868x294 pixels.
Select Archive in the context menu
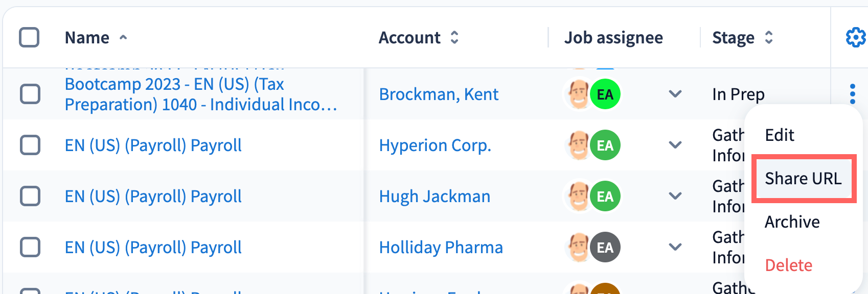pyautogui.click(x=792, y=222)
